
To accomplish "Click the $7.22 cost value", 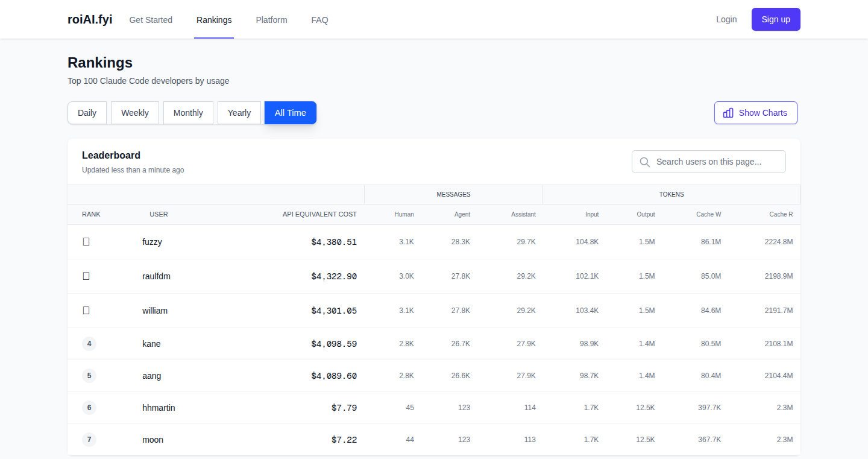I will 344,440.
